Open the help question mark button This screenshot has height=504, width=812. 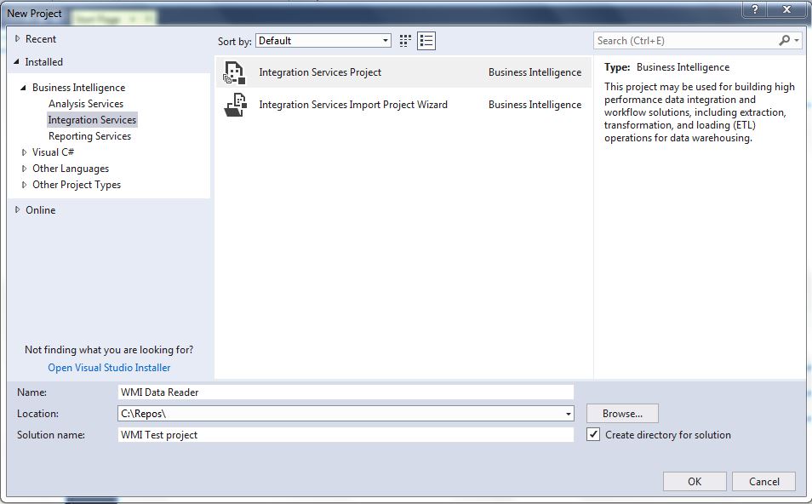(755, 9)
